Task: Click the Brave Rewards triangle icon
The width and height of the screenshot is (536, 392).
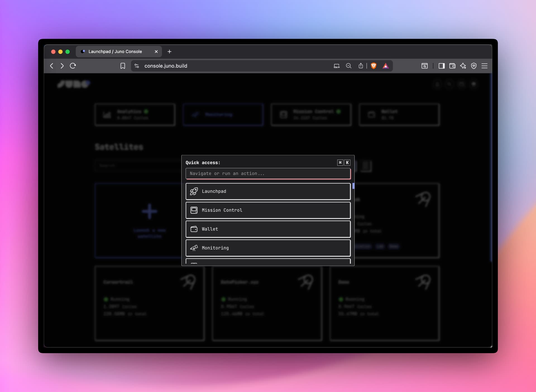Action: pyautogui.click(x=386, y=66)
